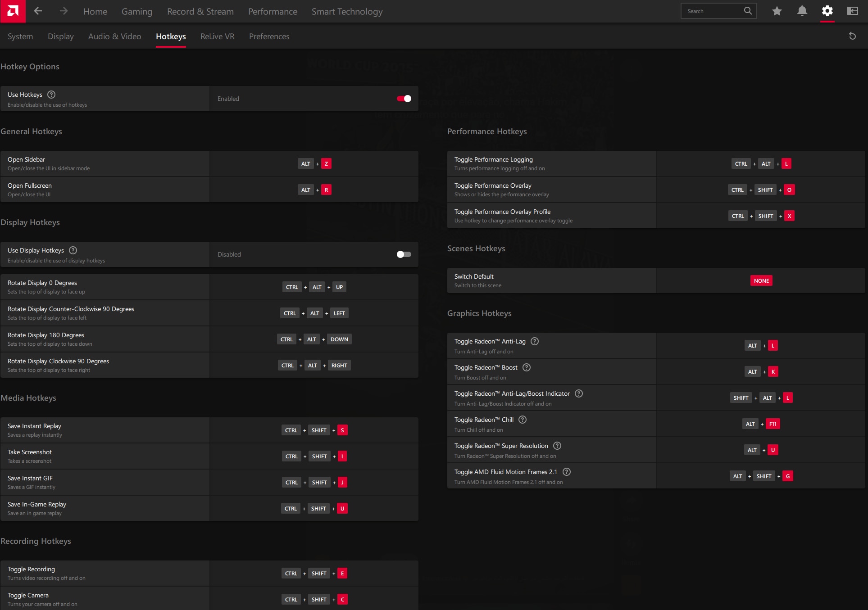Show help for Radeon Chill
The image size is (868, 610).
(523, 420)
